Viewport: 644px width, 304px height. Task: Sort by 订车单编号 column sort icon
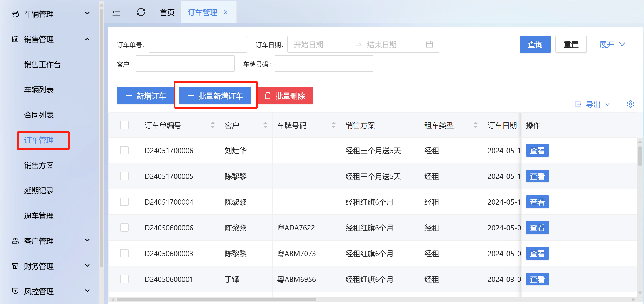point(212,125)
